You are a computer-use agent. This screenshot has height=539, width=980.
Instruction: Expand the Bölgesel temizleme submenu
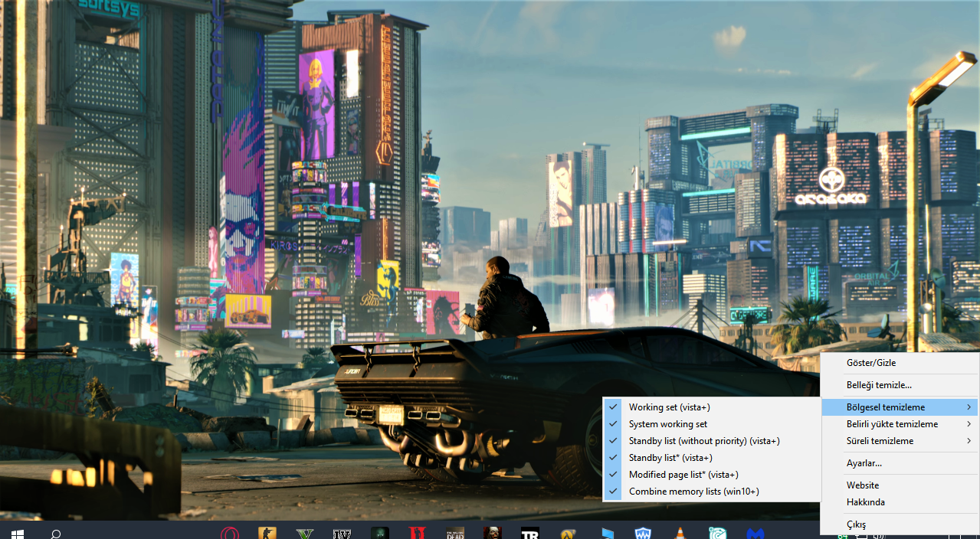tap(900, 407)
